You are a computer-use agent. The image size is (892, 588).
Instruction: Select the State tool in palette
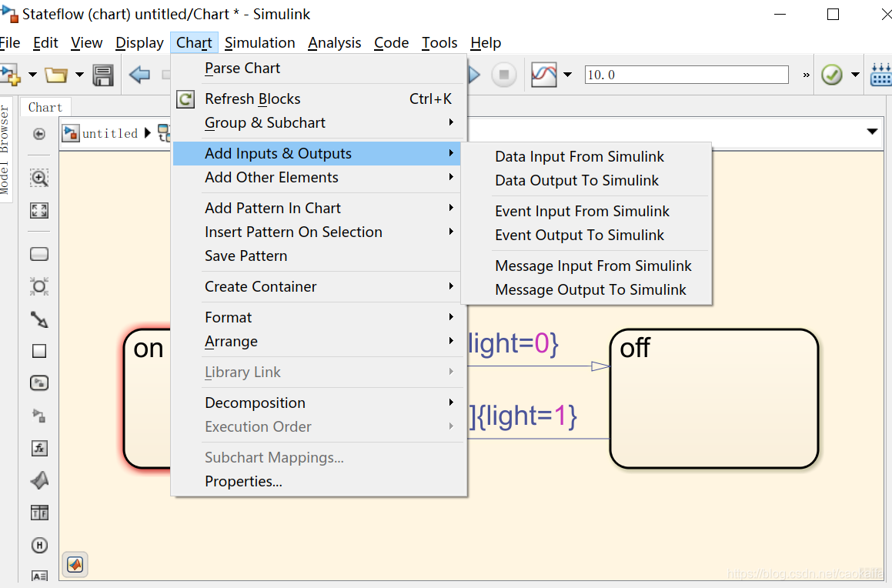(x=39, y=254)
